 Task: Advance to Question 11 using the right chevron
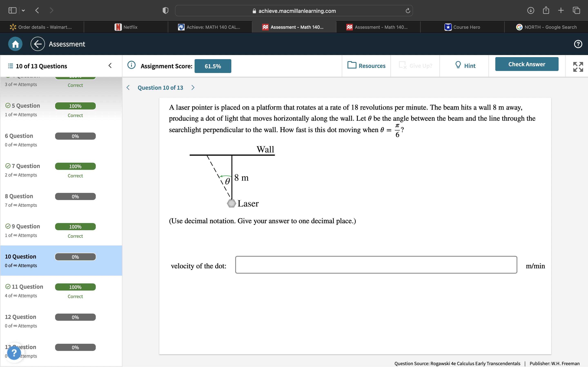(193, 87)
